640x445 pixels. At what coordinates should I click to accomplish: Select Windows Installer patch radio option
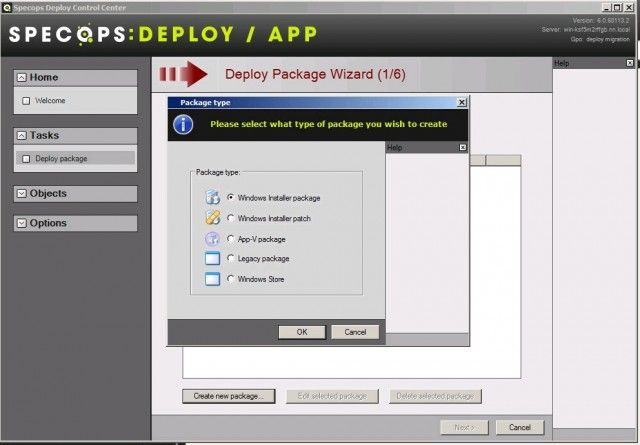[x=231, y=218]
